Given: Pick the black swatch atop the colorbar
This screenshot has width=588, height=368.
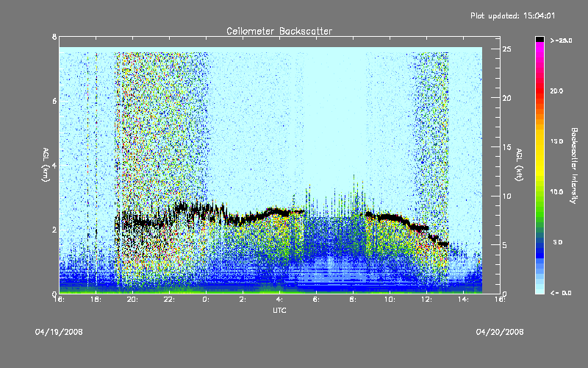Looking at the screenshot, I should pyautogui.click(x=539, y=39).
